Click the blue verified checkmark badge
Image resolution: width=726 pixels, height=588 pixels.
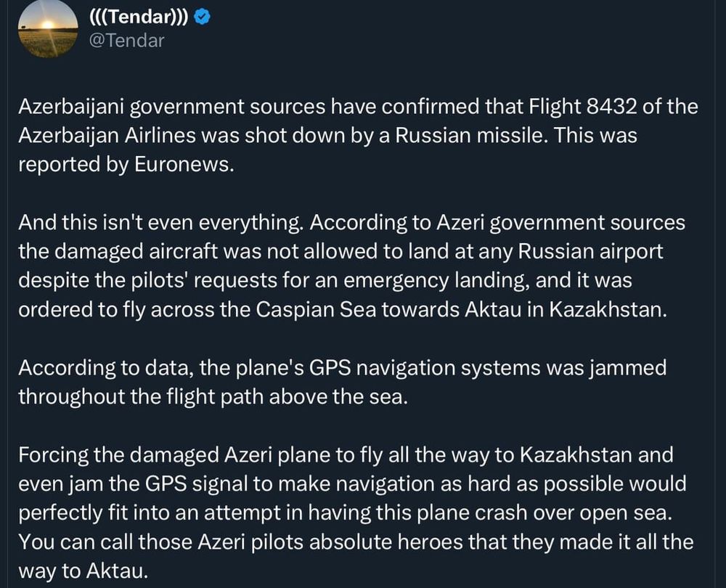203,17
